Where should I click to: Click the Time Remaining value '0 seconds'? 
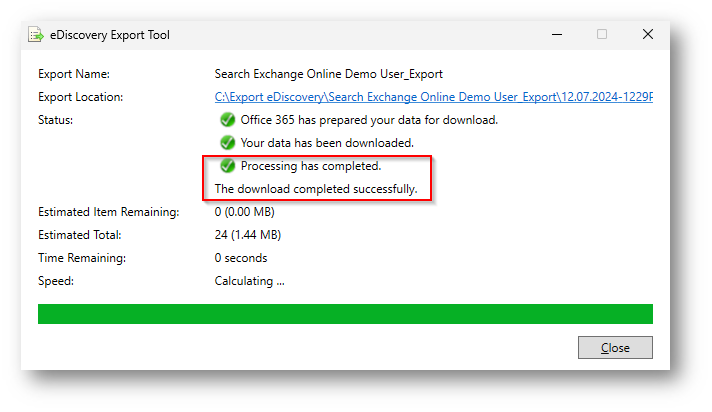pos(241,258)
